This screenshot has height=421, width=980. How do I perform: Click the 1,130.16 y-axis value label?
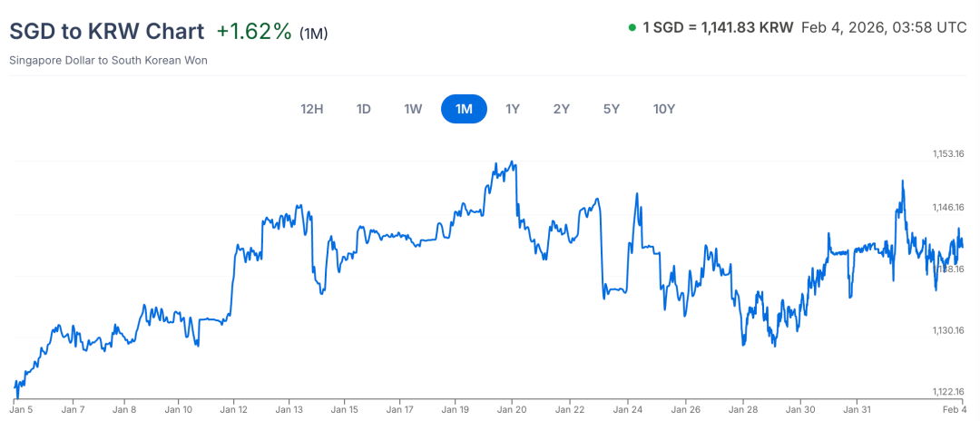[948, 330]
